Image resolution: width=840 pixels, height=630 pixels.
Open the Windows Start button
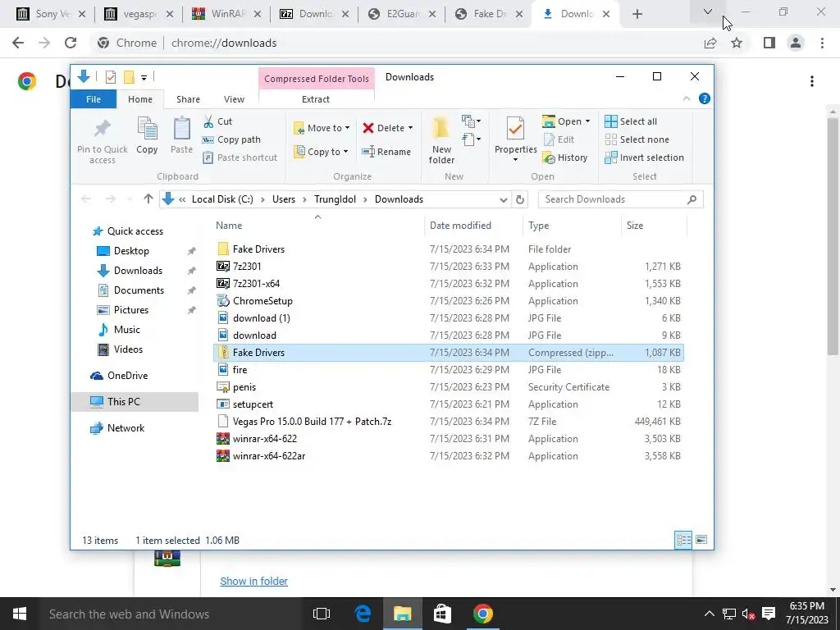point(20,614)
